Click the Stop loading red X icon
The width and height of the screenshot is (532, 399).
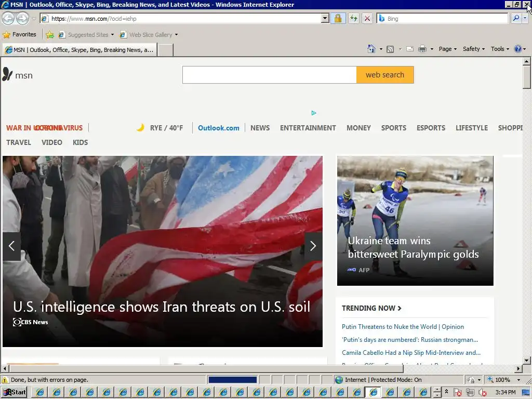367,18
